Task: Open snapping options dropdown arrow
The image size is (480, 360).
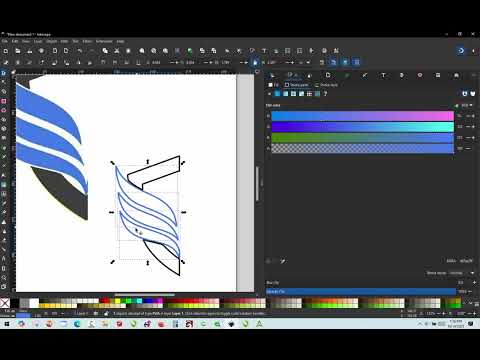Action: point(473,51)
